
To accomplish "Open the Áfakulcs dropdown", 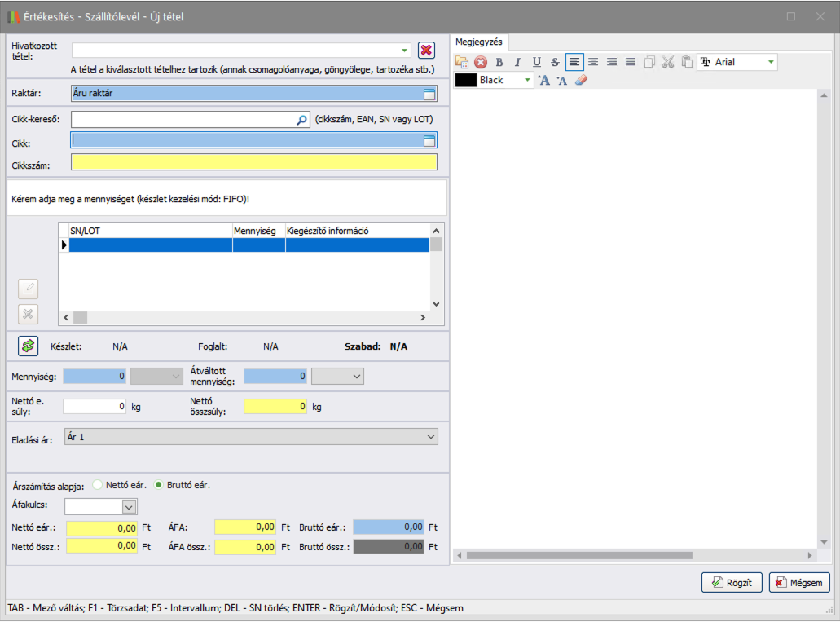I will click(x=129, y=507).
